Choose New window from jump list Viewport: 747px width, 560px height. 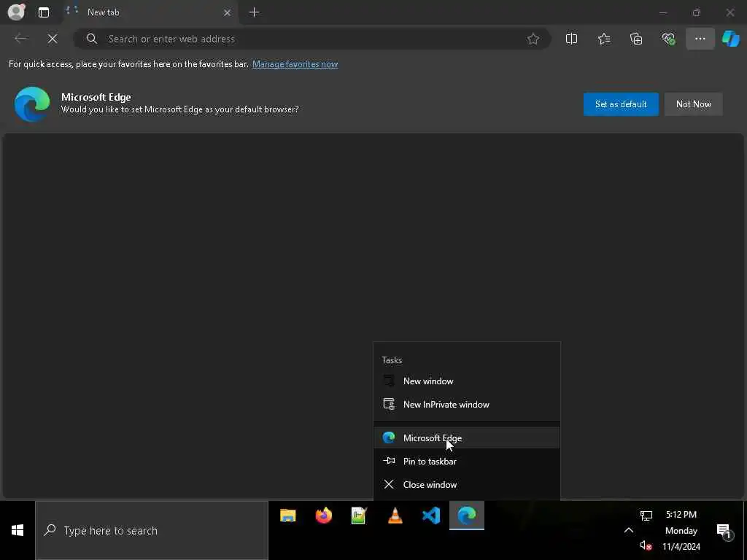coord(467,381)
